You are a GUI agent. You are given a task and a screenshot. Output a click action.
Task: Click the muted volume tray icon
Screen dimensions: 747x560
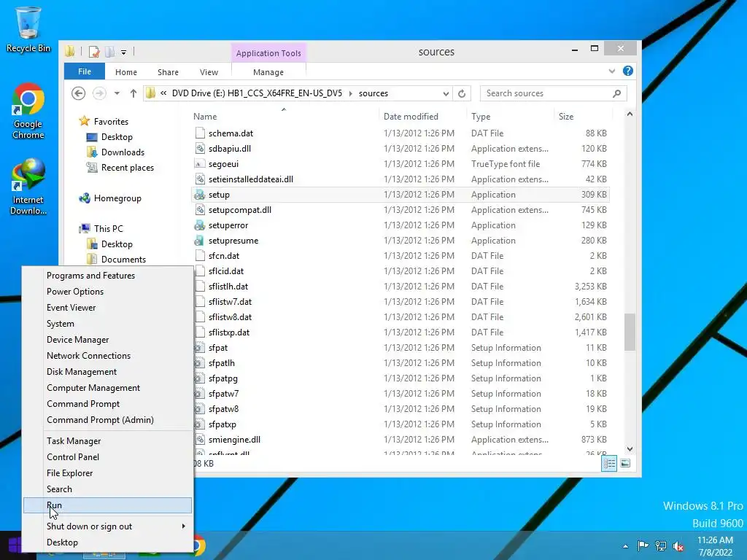[x=678, y=545]
